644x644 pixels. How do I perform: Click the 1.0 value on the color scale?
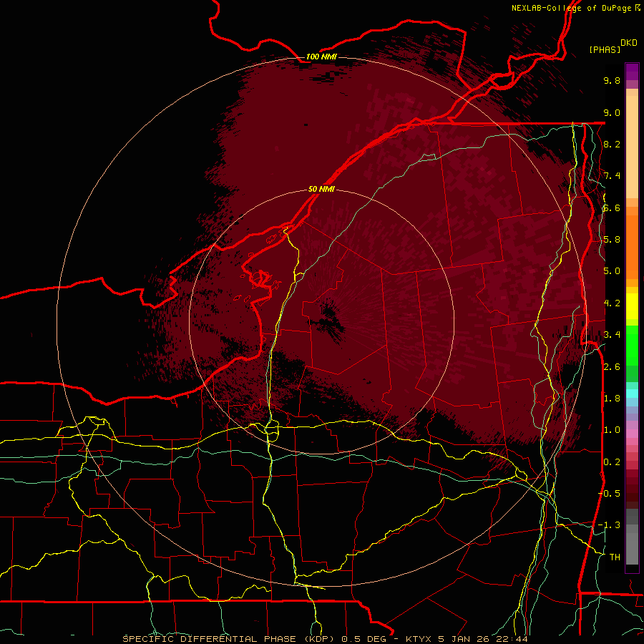(x=612, y=430)
